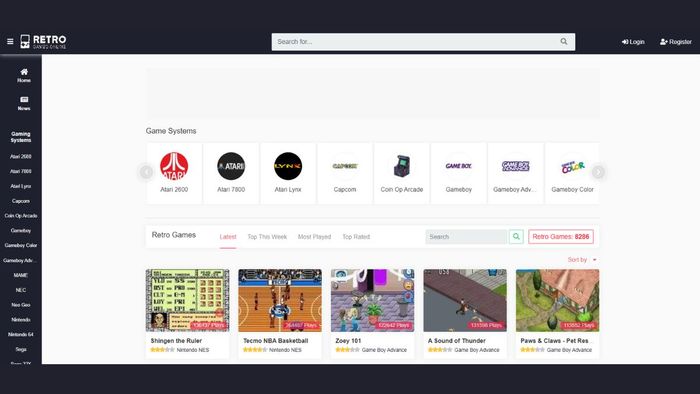
Task: Open the Zoey 101 game thumbnail
Action: 372,300
